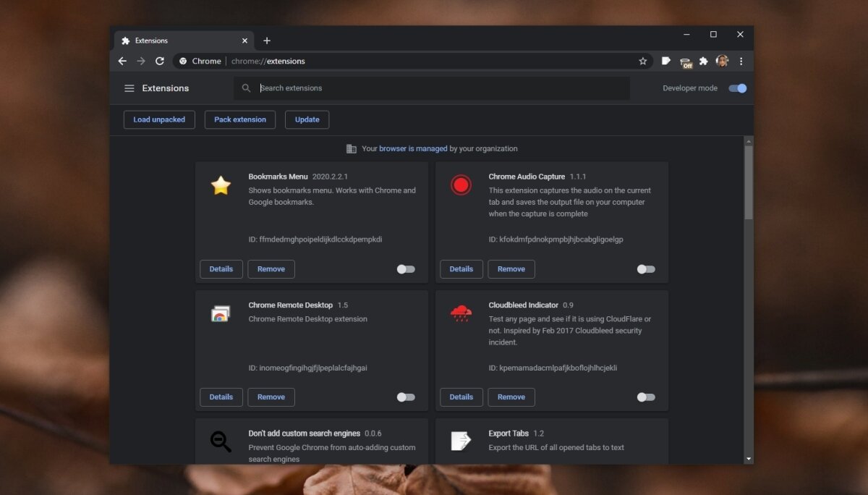This screenshot has height=495, width=868.
Task: Reload the extensions page
Action: point(160,62)
